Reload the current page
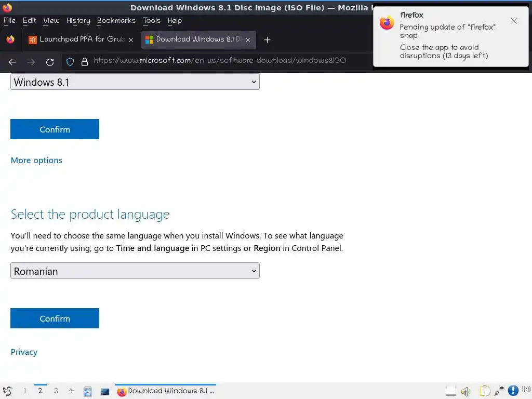Viewport: 532px width, 399px height. pos(50,62)
